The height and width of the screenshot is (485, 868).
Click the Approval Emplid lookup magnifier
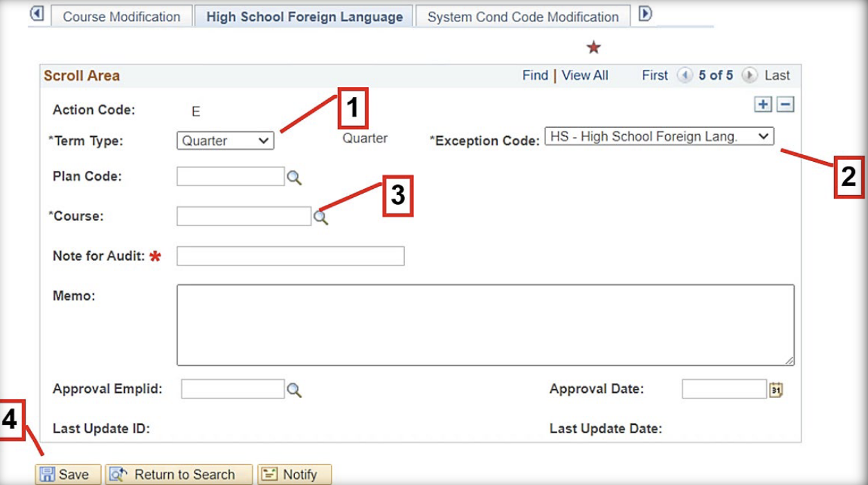point(294,390)
